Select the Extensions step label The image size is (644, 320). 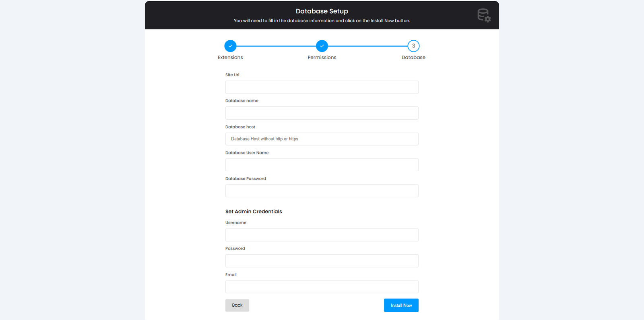(x=230, y=58)
